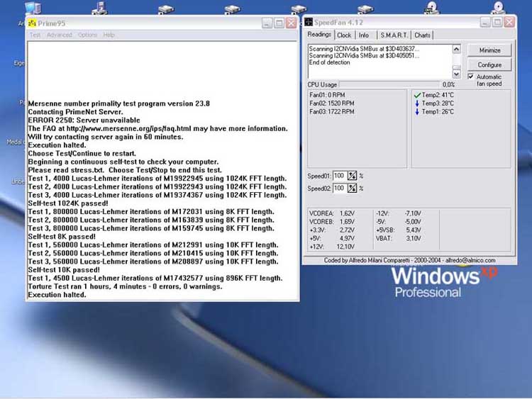This screenshot has height=399, width=532.
Task: Adjust the Speed02 spinner arrows
Action: [352, 188]
